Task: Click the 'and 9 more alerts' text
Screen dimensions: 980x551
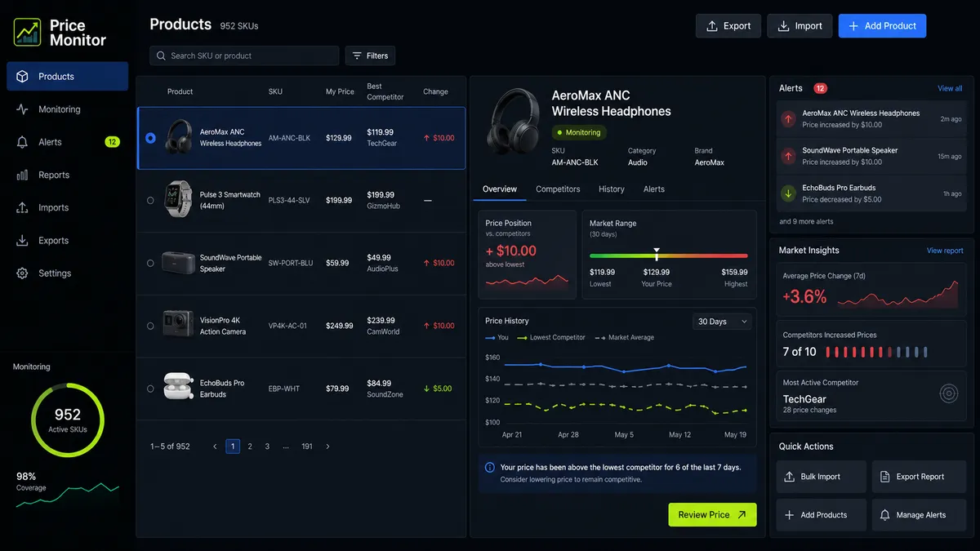Action: [x=806, y=221]
